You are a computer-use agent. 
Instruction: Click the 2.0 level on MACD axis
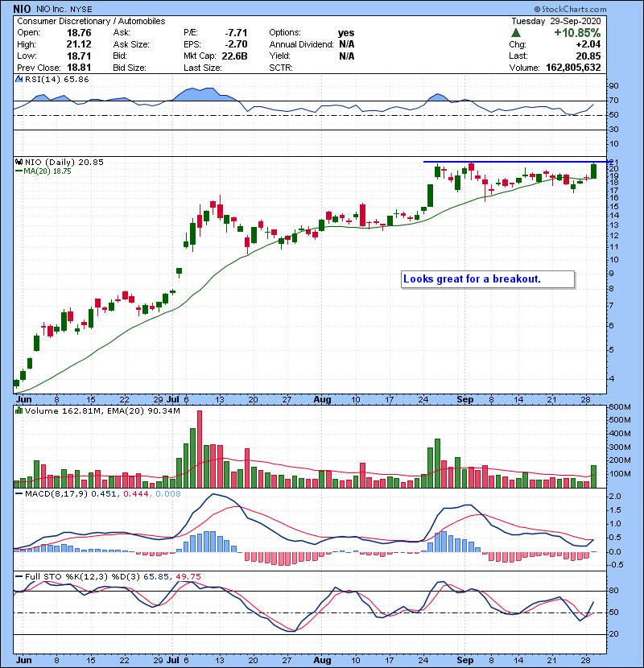click(x=615, y=497)
